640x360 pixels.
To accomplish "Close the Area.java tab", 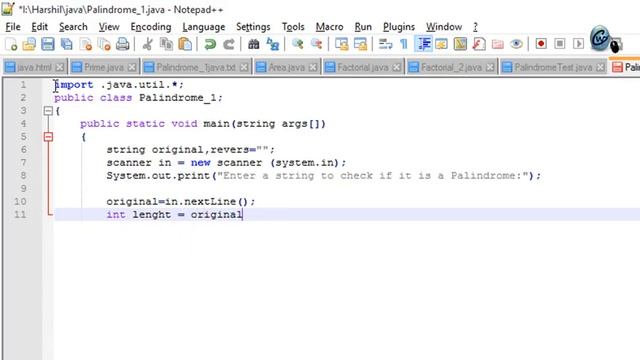I will 313,67.
